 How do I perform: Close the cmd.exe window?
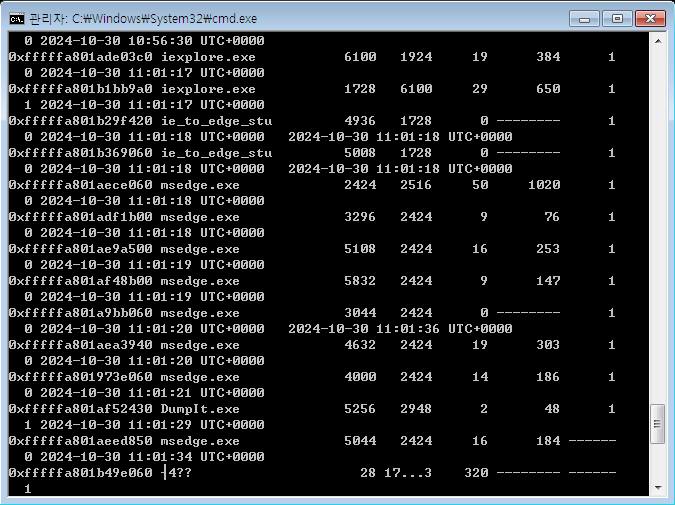[650, 19]
